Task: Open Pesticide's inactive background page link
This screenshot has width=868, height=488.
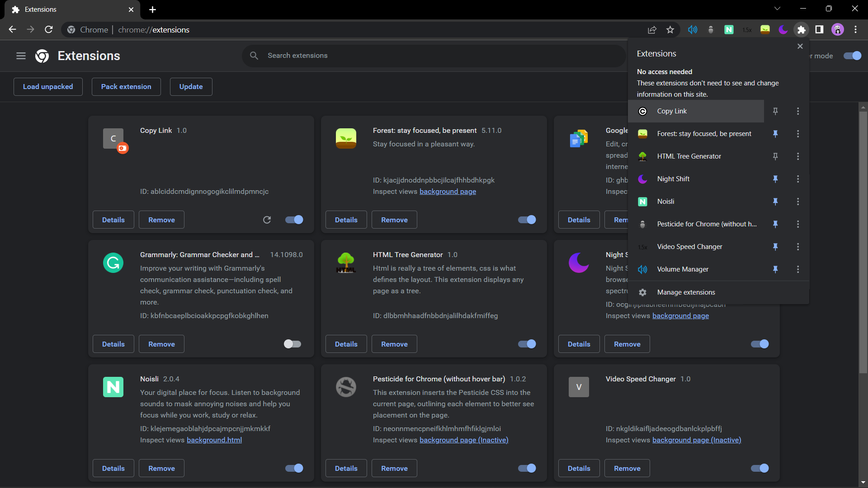Action: click(x=464, y=440)
